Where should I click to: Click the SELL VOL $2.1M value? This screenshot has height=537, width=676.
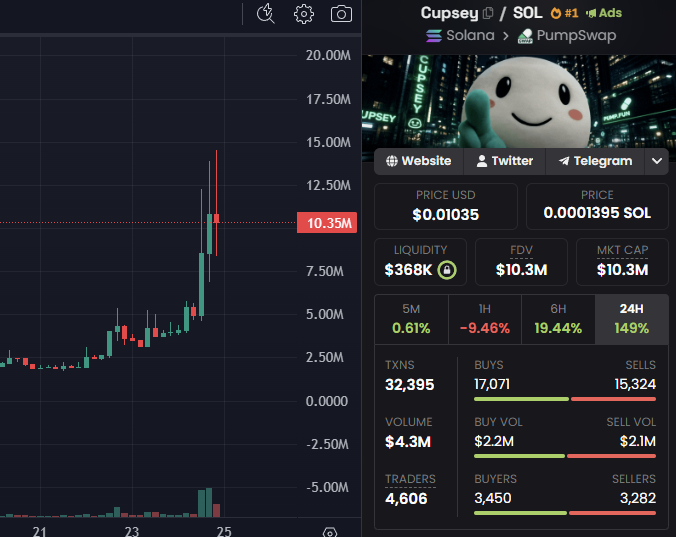pos(638,441)
